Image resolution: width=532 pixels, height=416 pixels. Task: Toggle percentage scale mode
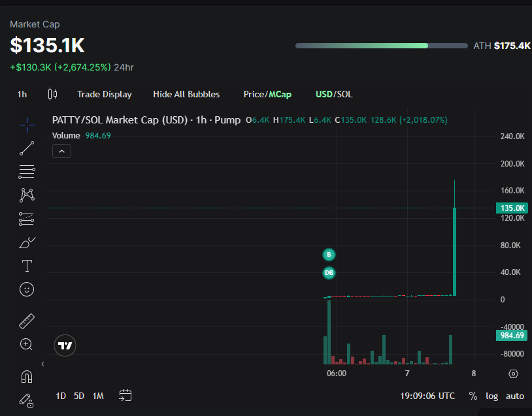[473, 396]
